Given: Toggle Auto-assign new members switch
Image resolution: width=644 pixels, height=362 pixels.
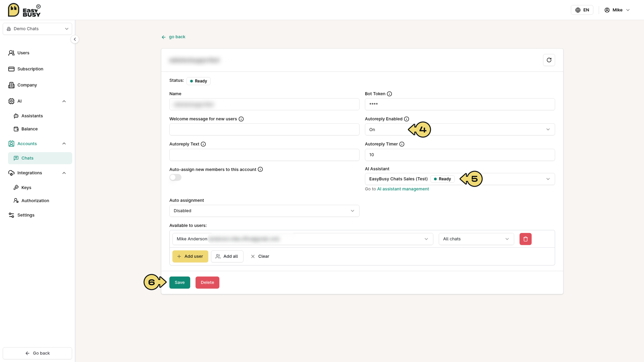Looking at the screenshot, I should [175, 178].
